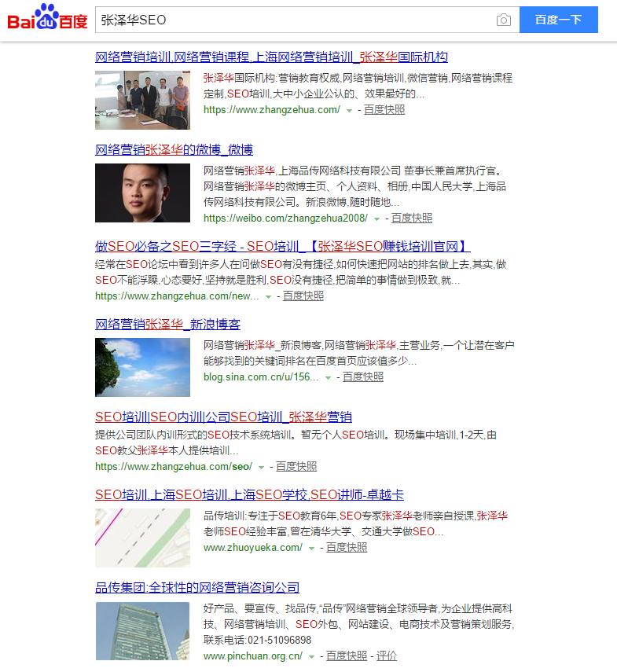Open result 做SEO必备之SEO三字经
This screenshot has width=617, height=672.
click(282, 247)
